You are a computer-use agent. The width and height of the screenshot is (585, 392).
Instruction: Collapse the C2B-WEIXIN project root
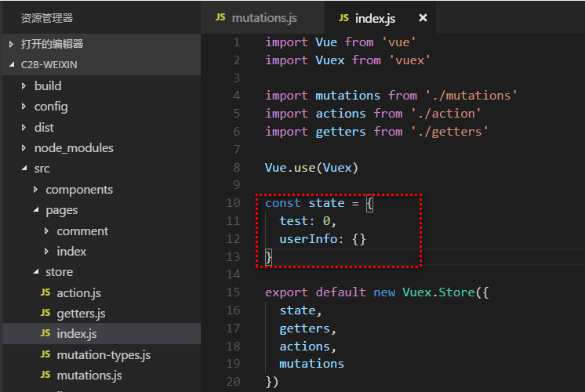(12, 65)
